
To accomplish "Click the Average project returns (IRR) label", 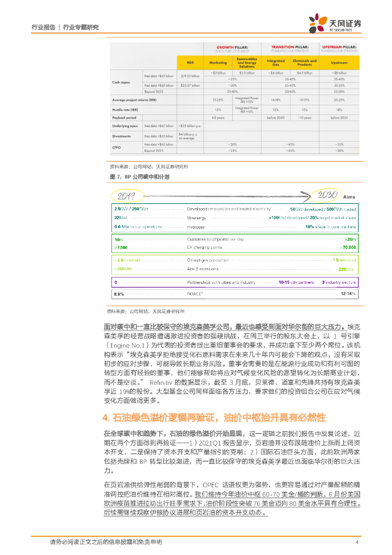I will tap(134, 100).
